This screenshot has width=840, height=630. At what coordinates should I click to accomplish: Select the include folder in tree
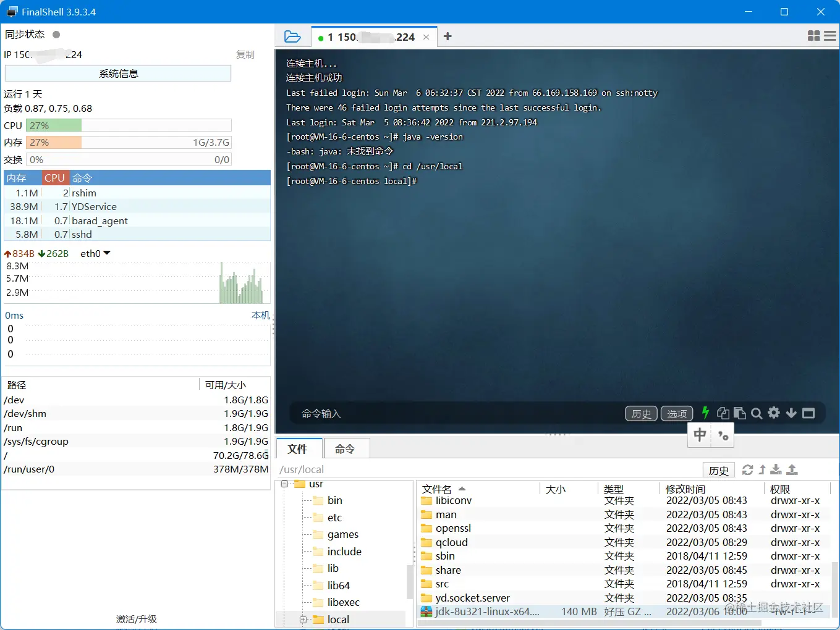(344, 552)
